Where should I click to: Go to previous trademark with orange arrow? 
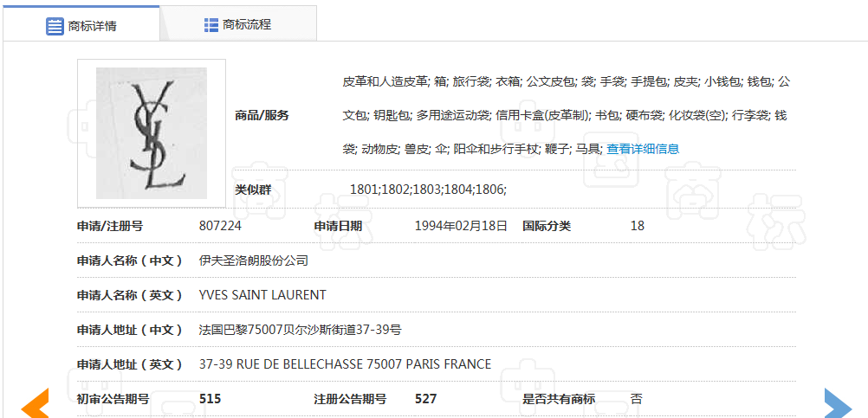click(35, 403)
